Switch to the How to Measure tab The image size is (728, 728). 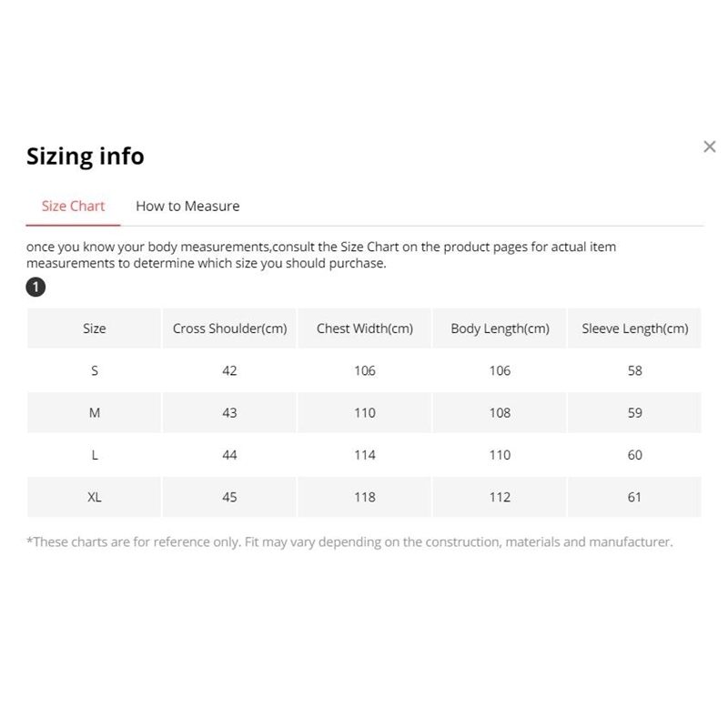coord(187,207)
